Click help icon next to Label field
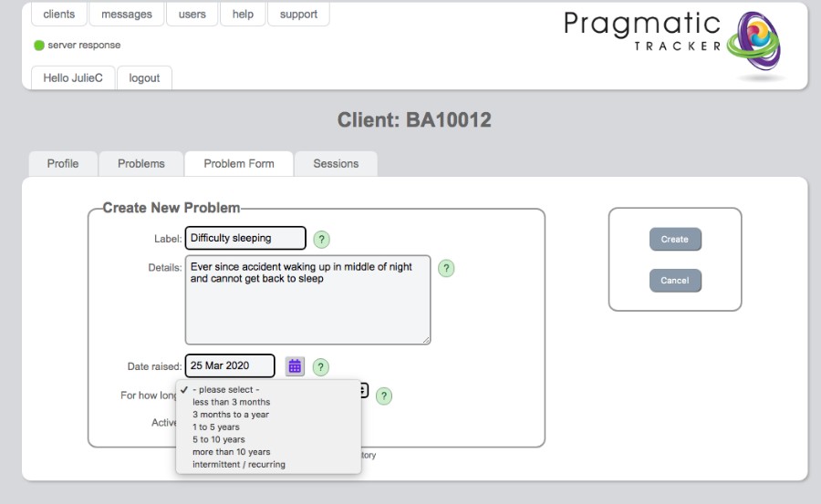The image size is (821, 504). (322, 240)
